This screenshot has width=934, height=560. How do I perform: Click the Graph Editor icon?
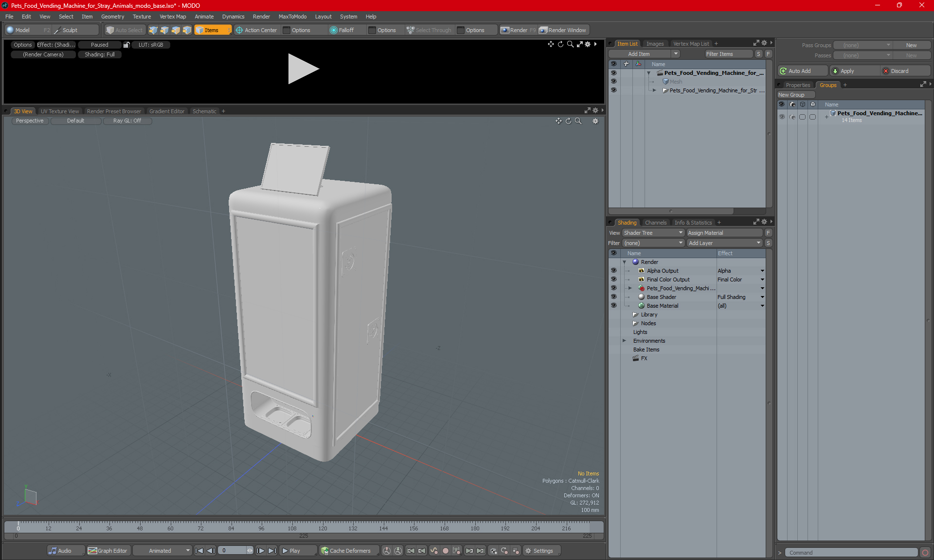(92, 551)
